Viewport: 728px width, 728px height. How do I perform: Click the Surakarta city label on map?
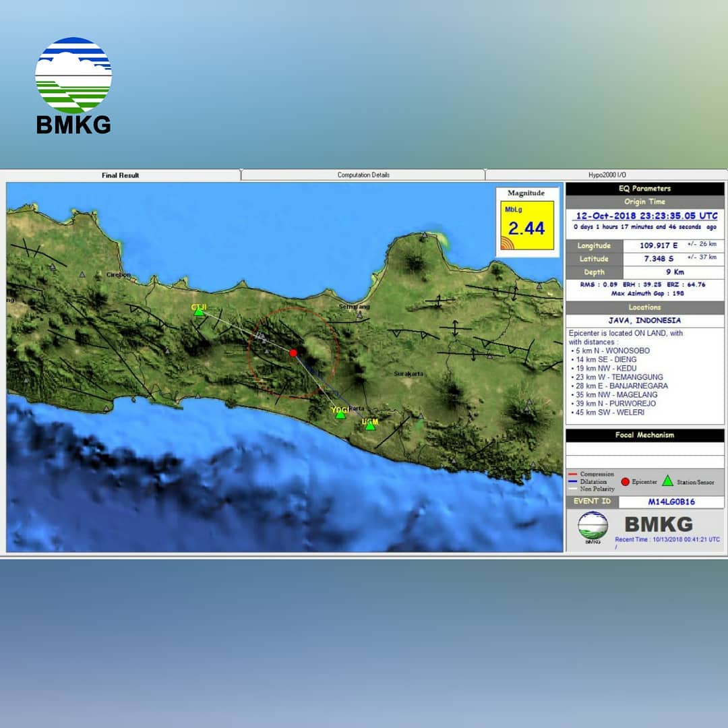click(x=408, y=373)
